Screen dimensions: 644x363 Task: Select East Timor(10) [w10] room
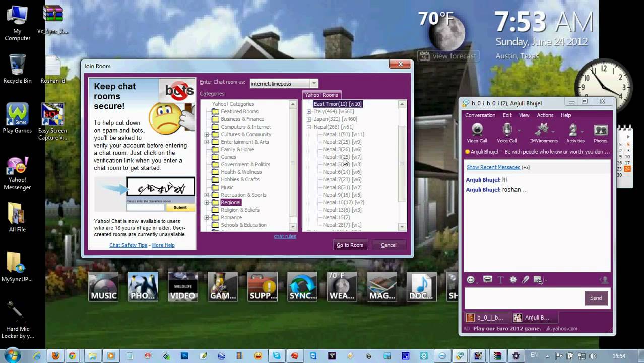[x=337, y=104]
